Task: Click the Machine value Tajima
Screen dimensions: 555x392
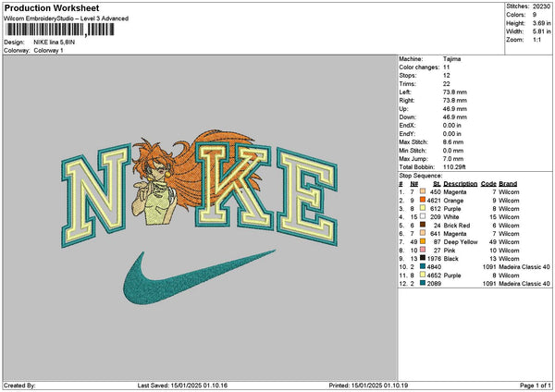Action: click(452, 59)
